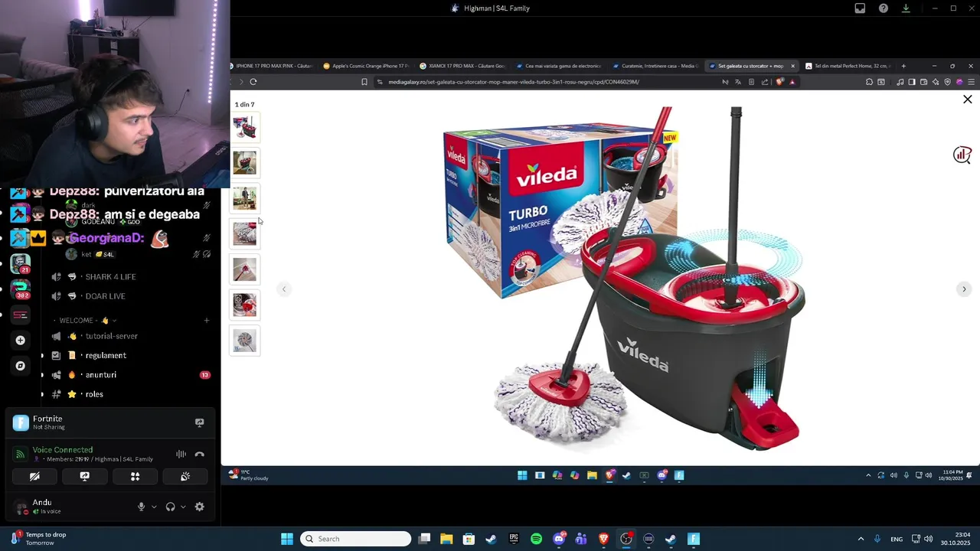Click Voice Connected status text
Viewport: 980px width, 551px height.
point(63,450)
